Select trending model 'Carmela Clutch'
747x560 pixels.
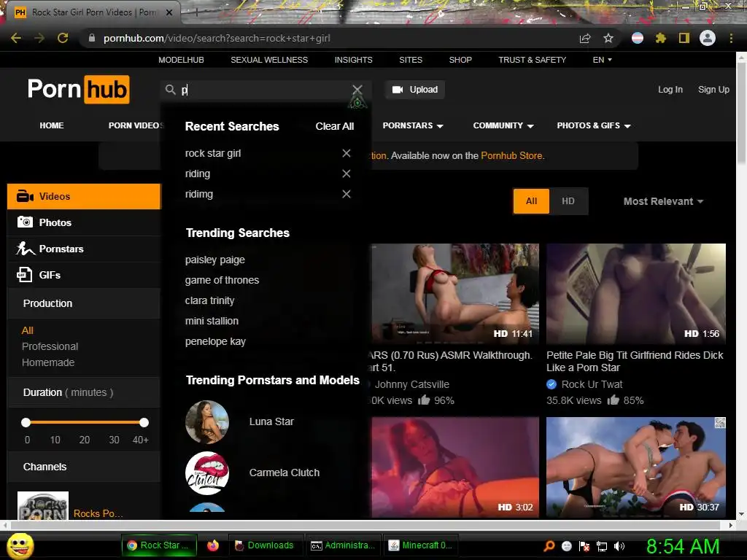(284, 472)
